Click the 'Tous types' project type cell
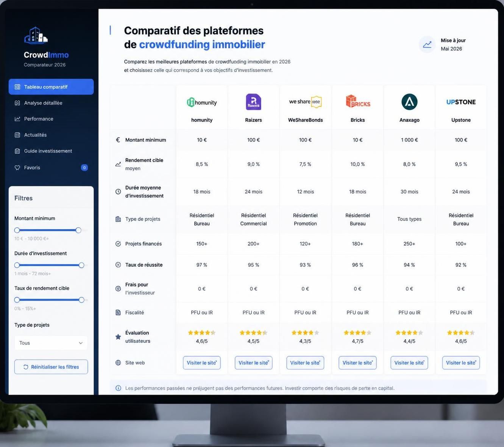 point(409,219)
